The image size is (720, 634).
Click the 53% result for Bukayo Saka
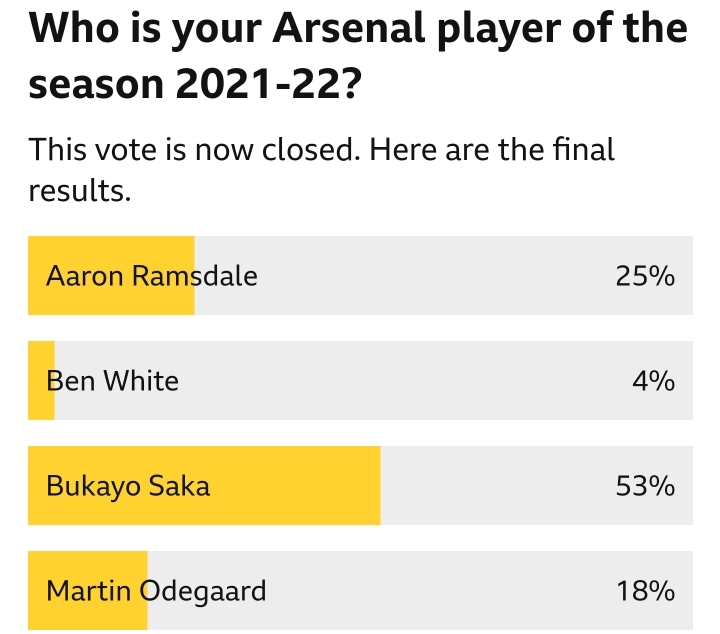click(645, 486)
